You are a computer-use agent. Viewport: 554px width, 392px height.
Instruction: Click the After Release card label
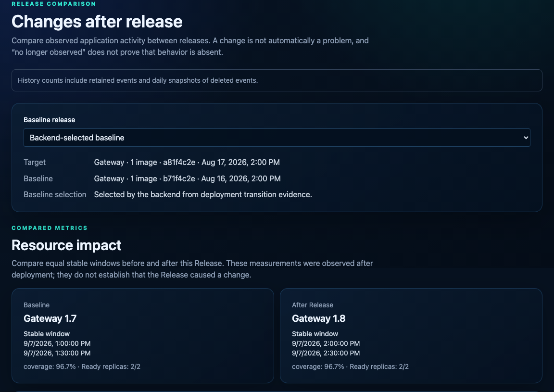coord(312,304)
